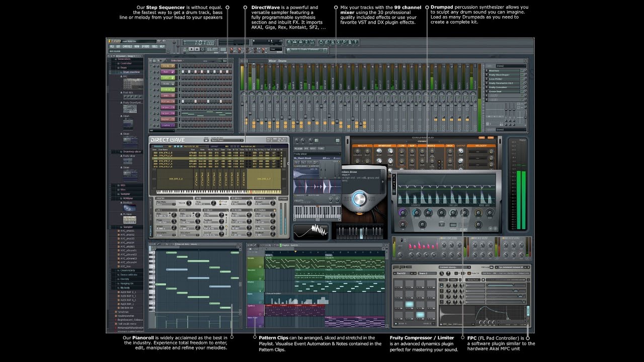
Task: Click the transport Play button
Action: click(192, 49)
